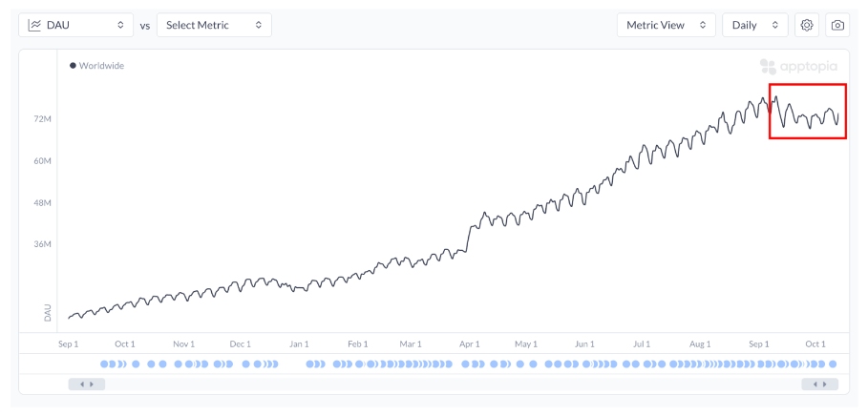Expand the Metric View dropdown
The width and height of the screenshot is (868, 416).
coord(666,25)
